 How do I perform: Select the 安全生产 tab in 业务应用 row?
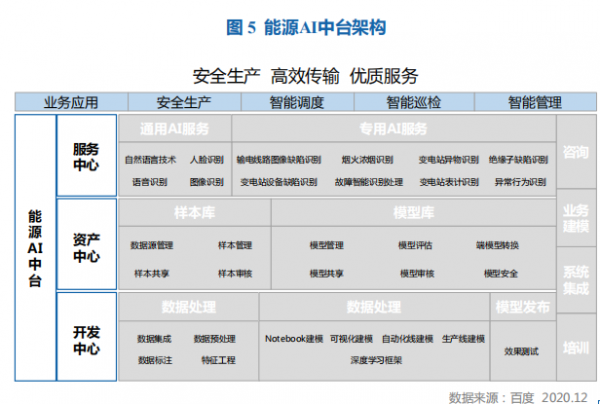(185, 101)
